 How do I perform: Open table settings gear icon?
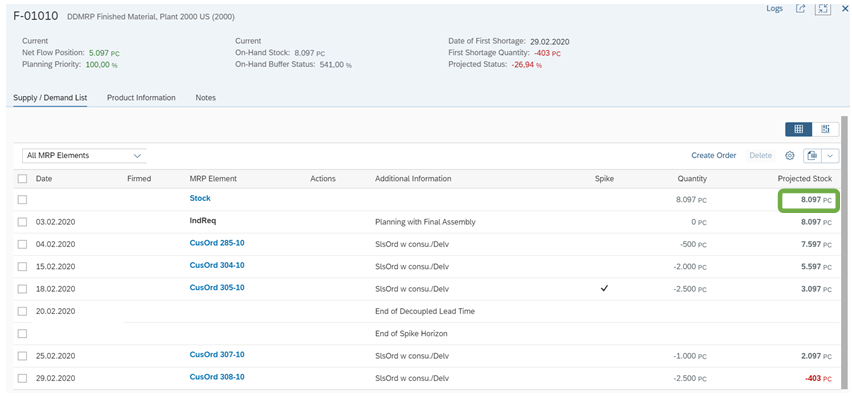[790, 156]
